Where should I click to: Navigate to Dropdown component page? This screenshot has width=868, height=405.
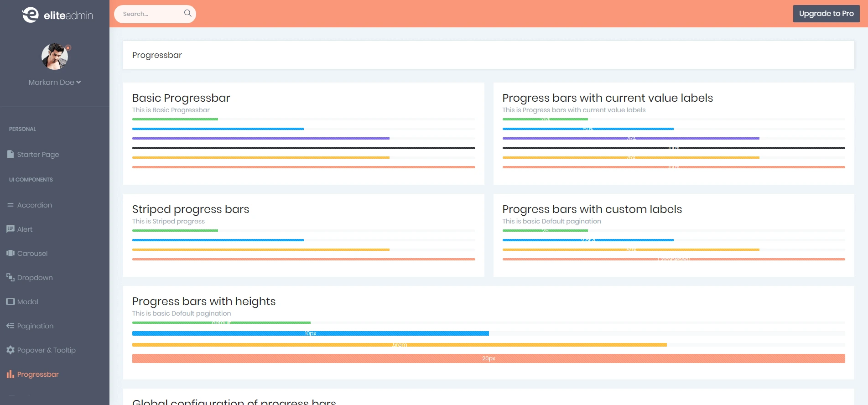pyautogui.click(x=35, y=277)
